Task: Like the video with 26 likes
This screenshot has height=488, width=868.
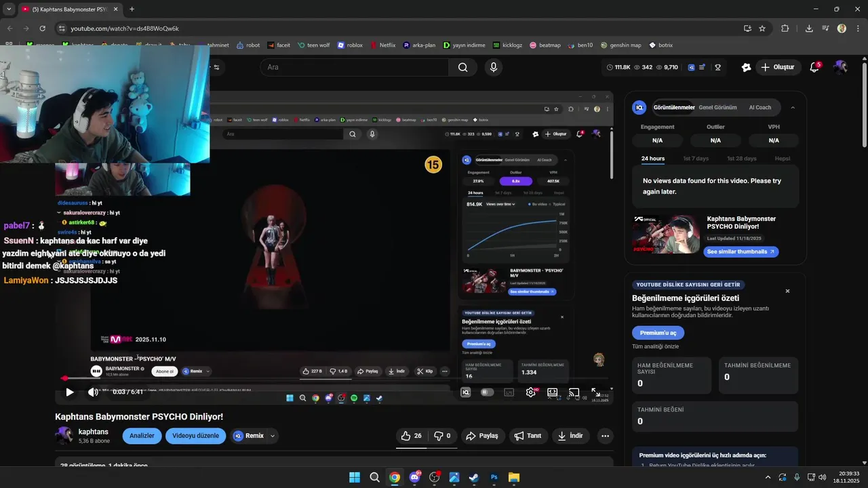Action: coord(412,436)
